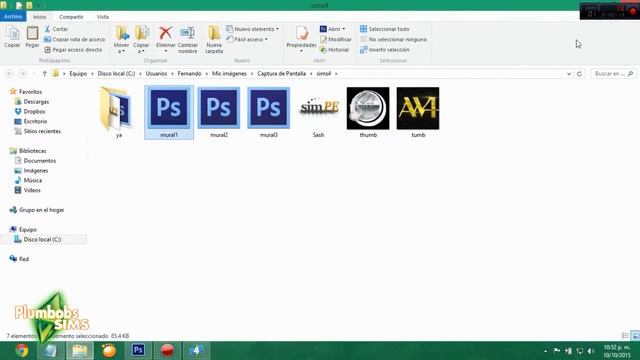Select the tumb image file
640x360 pixels.
pyautogui.click(x=418, y=113)
